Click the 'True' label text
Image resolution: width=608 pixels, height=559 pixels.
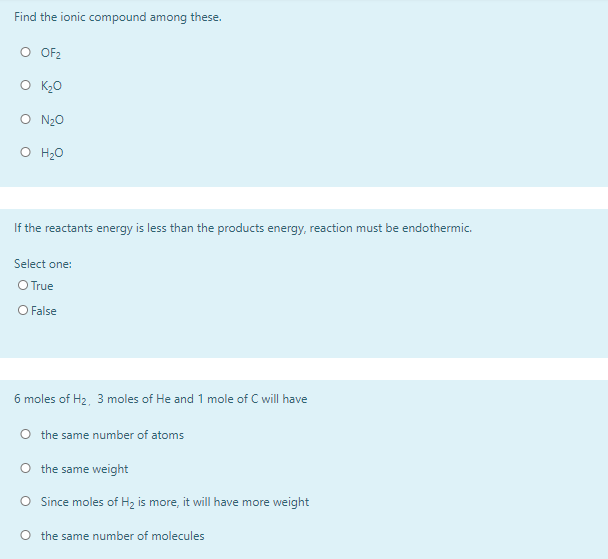pos(42,286)
